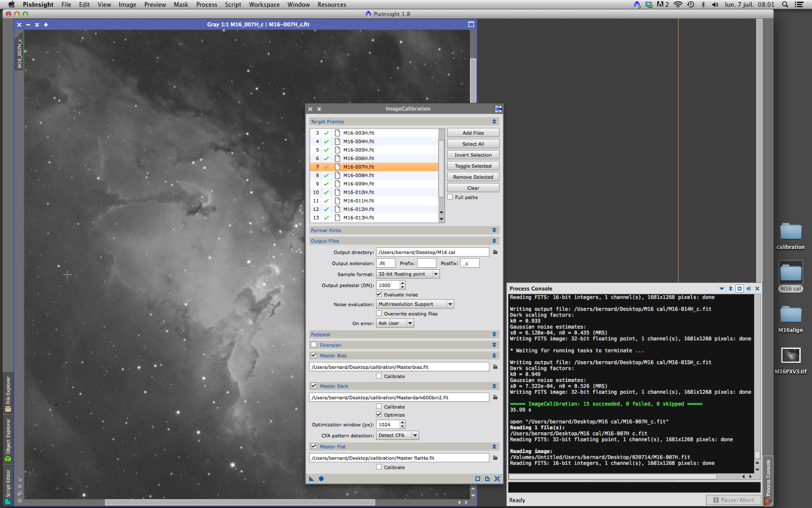Viewport: 812px width, 508px height.
Task: Browse for the output directory folder
Action: click(x=495, y=252)
